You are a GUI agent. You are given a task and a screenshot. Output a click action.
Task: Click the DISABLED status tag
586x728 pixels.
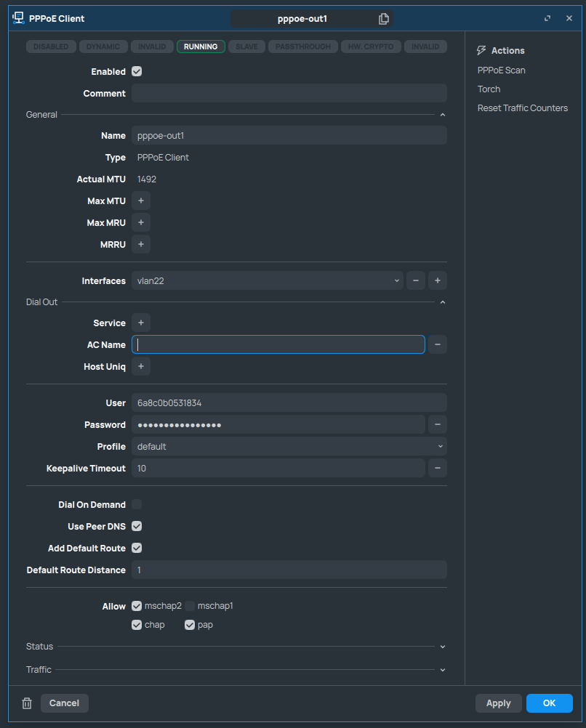(51, 46)
